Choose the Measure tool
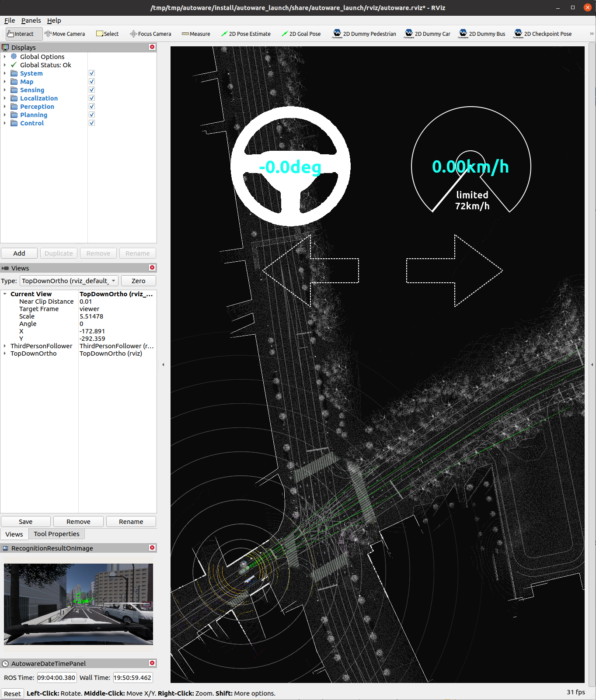Viewport: 596px width, 700px height. tap(196, 34)
